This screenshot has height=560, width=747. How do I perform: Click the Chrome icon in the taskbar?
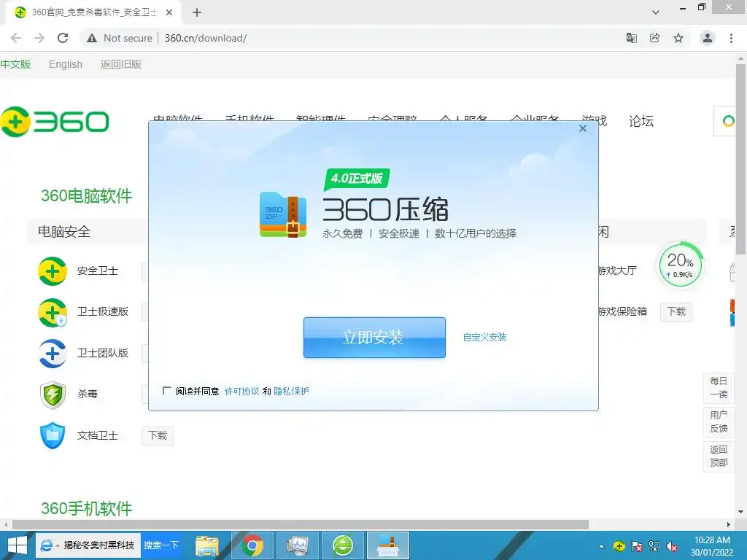point(252,545)
